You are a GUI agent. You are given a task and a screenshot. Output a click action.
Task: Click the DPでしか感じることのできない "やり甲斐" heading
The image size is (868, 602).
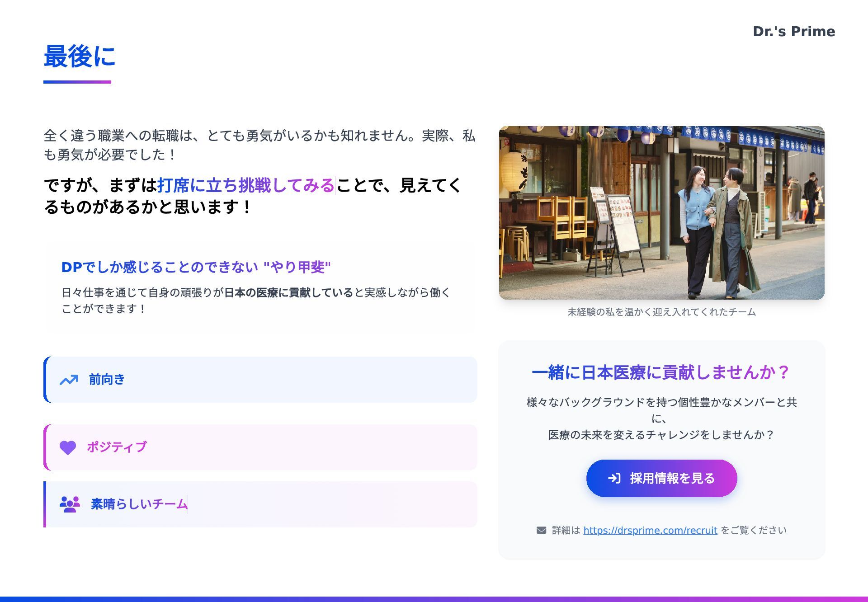[196, 267]
